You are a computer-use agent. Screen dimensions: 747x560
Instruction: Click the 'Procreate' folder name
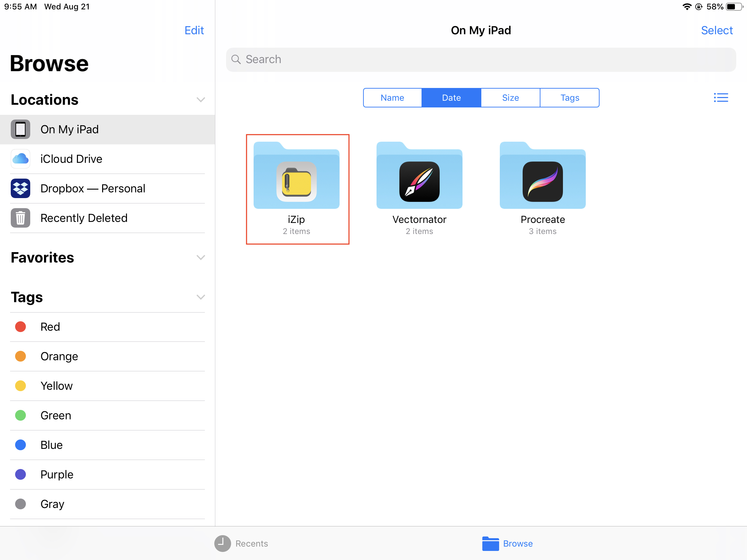543,220
